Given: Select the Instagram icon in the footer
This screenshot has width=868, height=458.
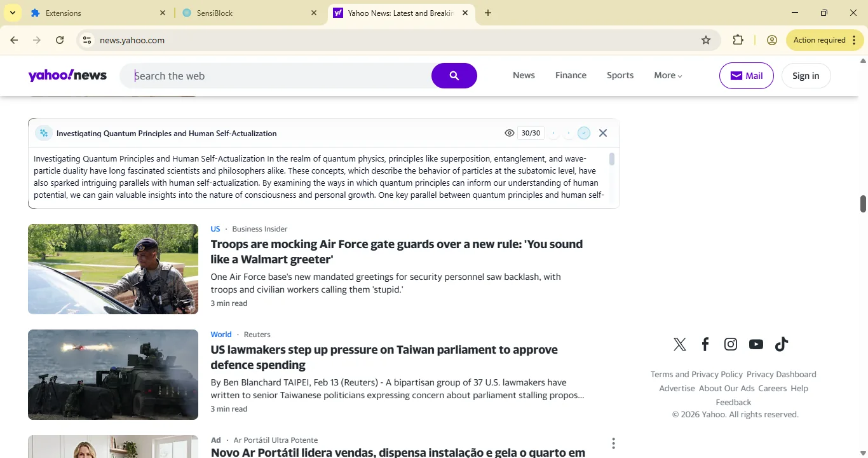Looking at the screenshot, I should click(x=730, y=344).
